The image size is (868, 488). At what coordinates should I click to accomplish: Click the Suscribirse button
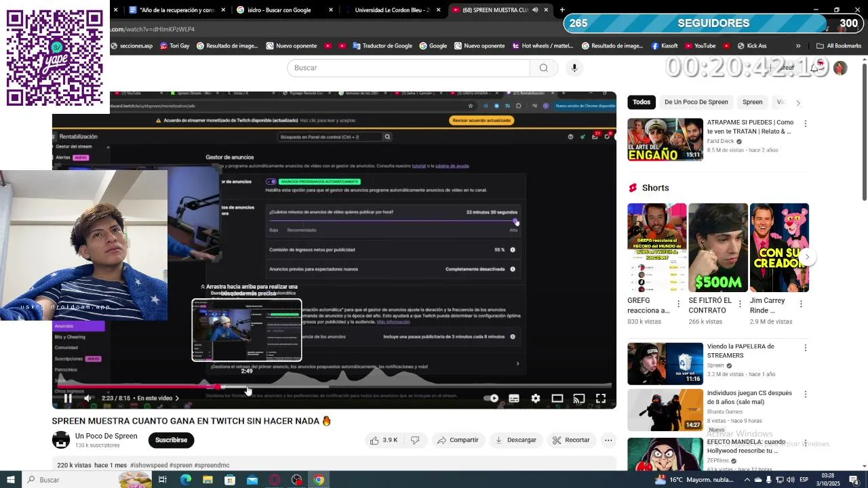171,440
